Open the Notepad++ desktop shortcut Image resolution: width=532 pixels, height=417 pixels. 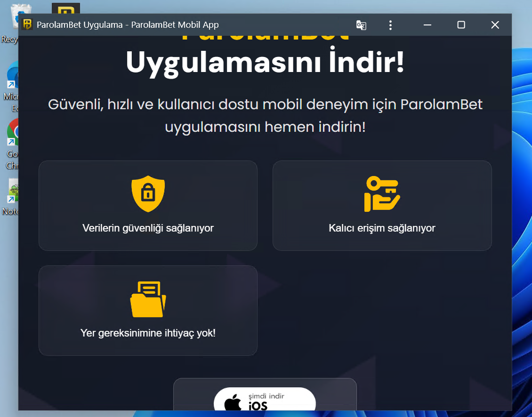(x=10, y=197)
